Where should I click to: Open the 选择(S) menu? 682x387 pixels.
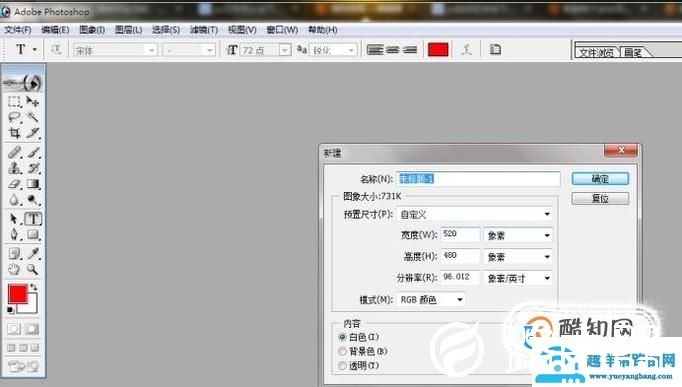pyautogui.click(x=166, y=30)
